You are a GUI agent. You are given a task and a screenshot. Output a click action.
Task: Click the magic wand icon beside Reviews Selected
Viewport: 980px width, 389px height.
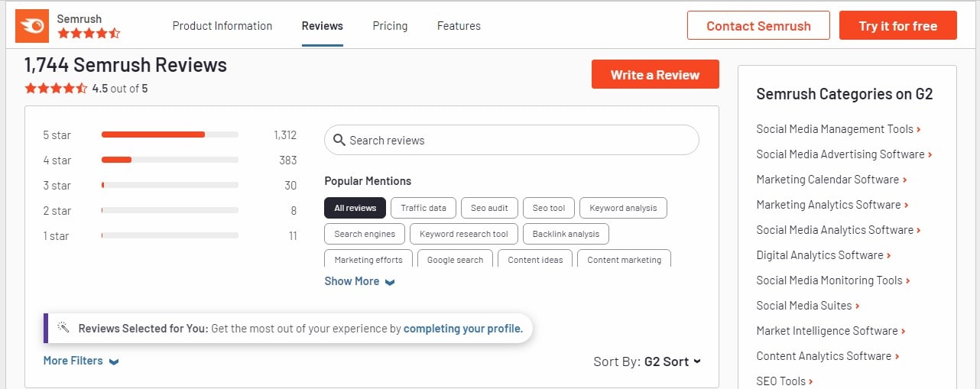(64, 329)
